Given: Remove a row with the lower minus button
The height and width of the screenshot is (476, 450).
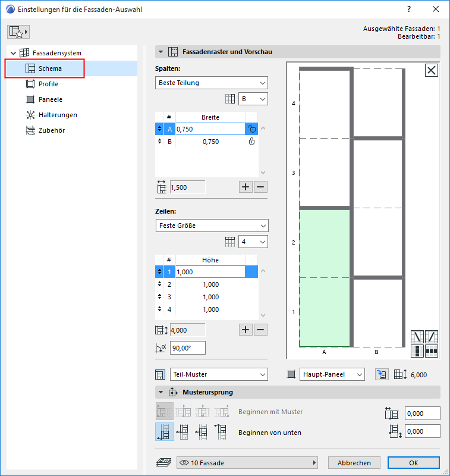Looking at the screenshot, I should (260, 330).
